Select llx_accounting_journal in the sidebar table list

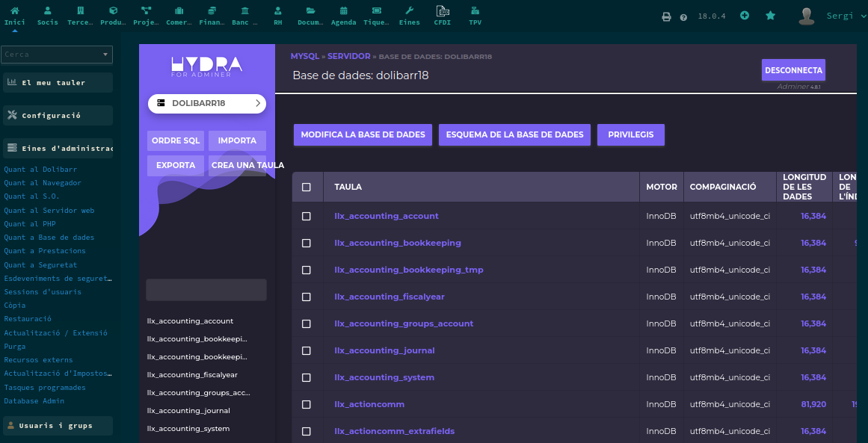tap(188, 411)
